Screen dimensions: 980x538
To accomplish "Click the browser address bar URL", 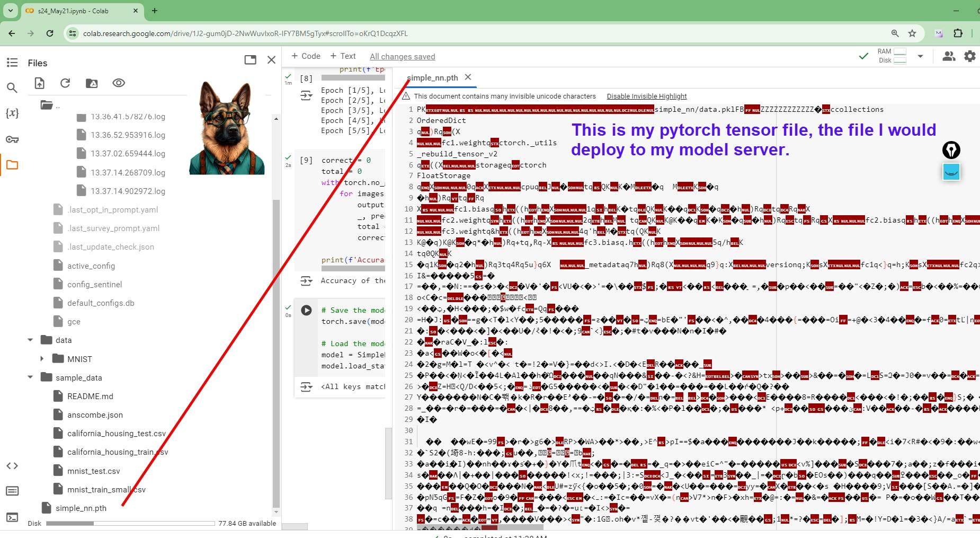I will 245,33.
